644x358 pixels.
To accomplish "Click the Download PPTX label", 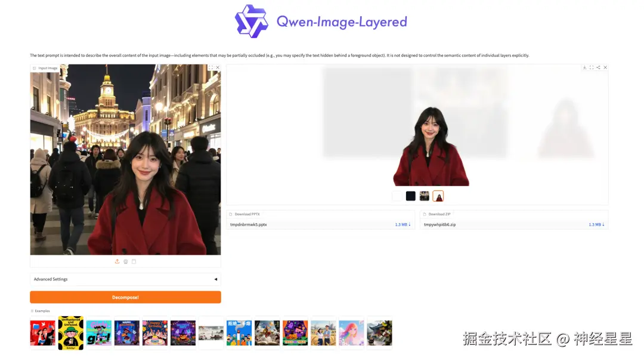I will pyautogui.click(x=247, y=214).
